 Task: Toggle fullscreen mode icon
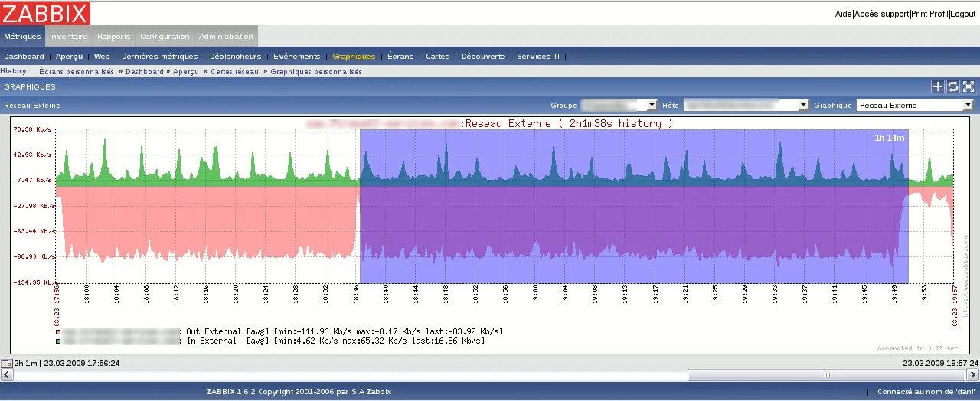(969, 86)
